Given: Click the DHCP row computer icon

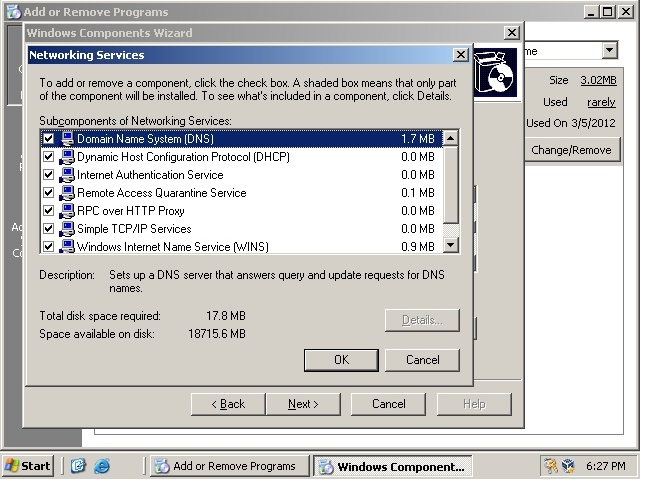Looking at the screenshot, I should point(67,157).
